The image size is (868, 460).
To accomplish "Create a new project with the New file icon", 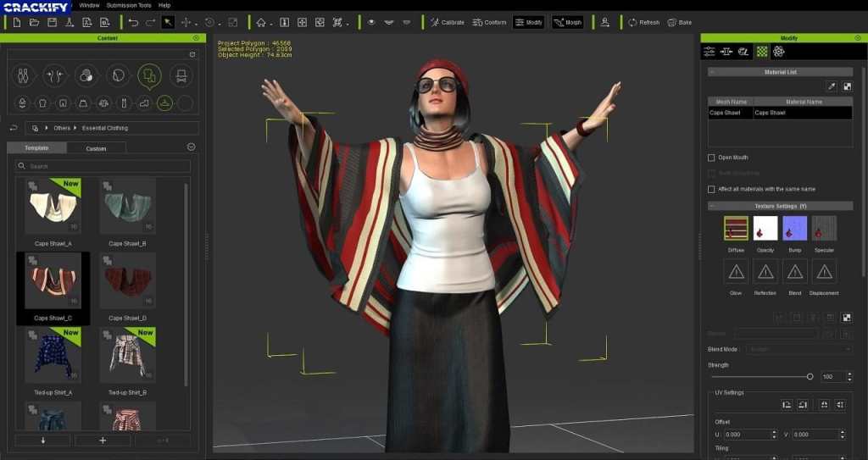I will coord(17,23).
